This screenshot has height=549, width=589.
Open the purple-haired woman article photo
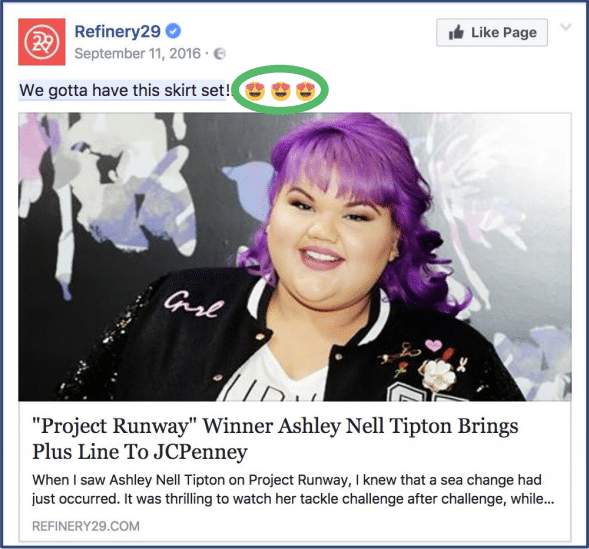pos(295,257)
